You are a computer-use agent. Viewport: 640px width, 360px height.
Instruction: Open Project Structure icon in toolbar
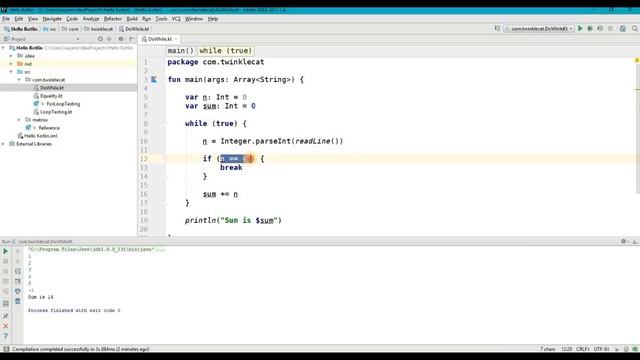point(623,29)
